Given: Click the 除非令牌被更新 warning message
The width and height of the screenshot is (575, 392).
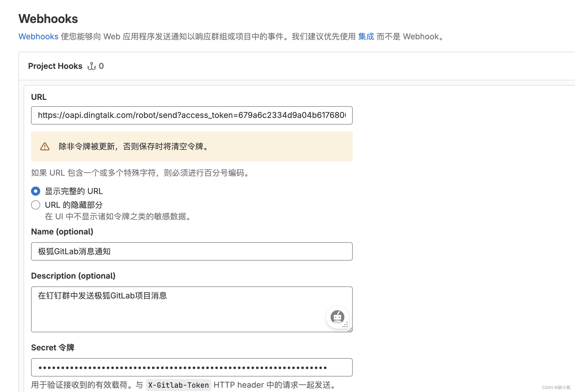Looking at the screenshot, I should 134,146.
